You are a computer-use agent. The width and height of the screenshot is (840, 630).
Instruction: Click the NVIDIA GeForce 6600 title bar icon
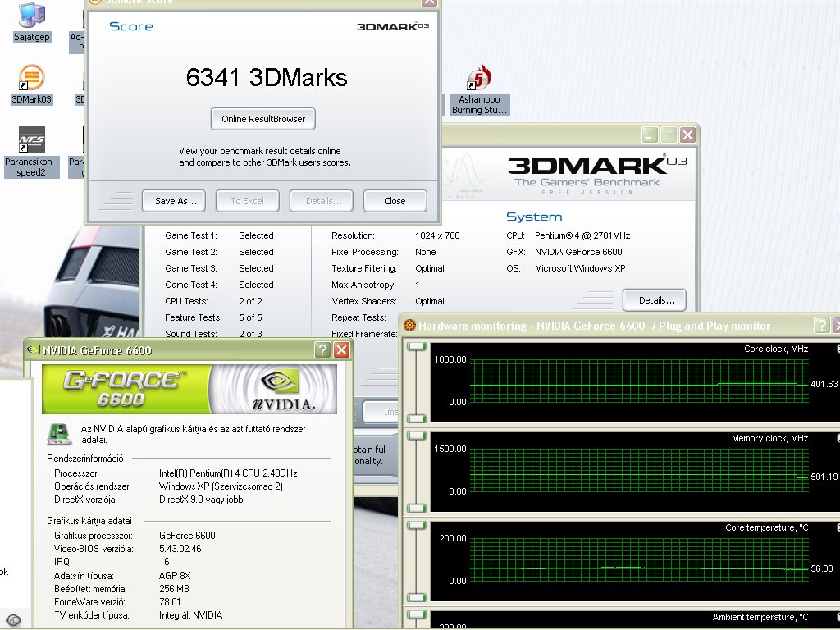[34, 349]
